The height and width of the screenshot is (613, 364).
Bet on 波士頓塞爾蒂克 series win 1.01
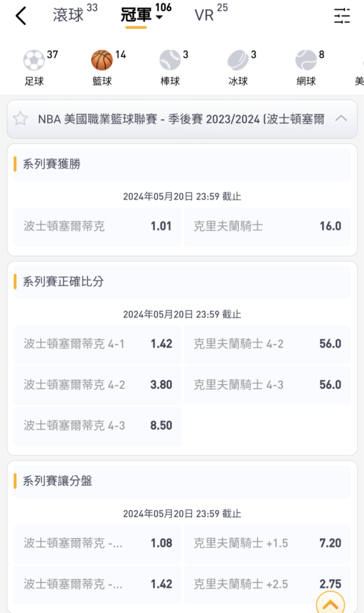coord(98,226)
